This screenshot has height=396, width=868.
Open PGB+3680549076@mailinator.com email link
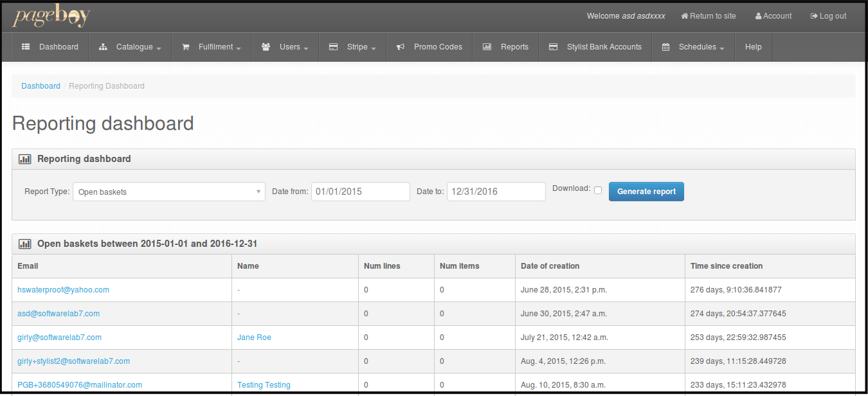coord(80,385)
